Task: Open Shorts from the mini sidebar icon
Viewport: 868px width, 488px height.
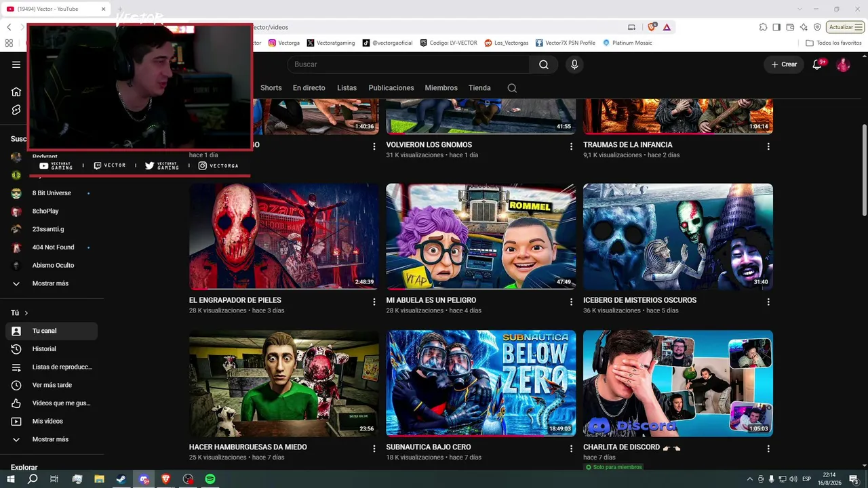Action: pos(16,110)
